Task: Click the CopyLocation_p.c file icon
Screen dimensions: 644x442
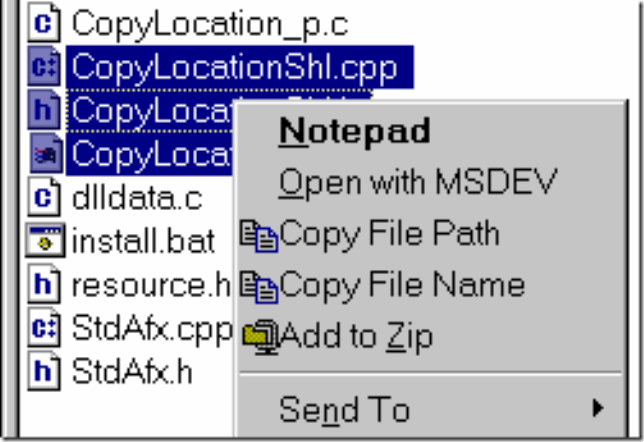Action: click(44, 22)
